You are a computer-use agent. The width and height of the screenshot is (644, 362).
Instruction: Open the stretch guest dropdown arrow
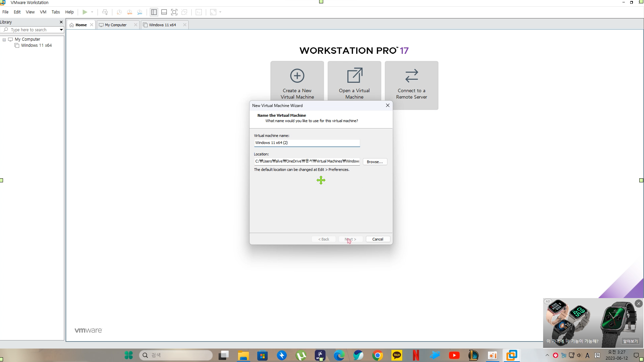pos(220,12)
